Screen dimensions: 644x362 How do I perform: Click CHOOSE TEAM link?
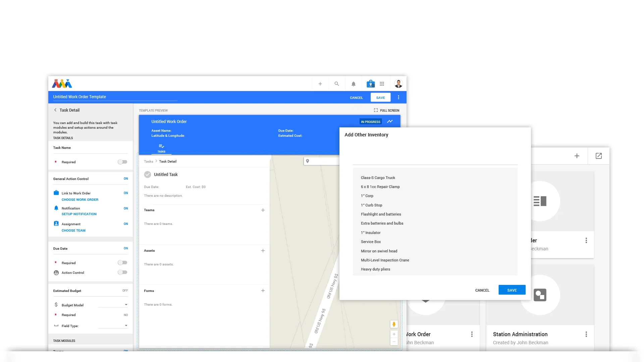73,231
